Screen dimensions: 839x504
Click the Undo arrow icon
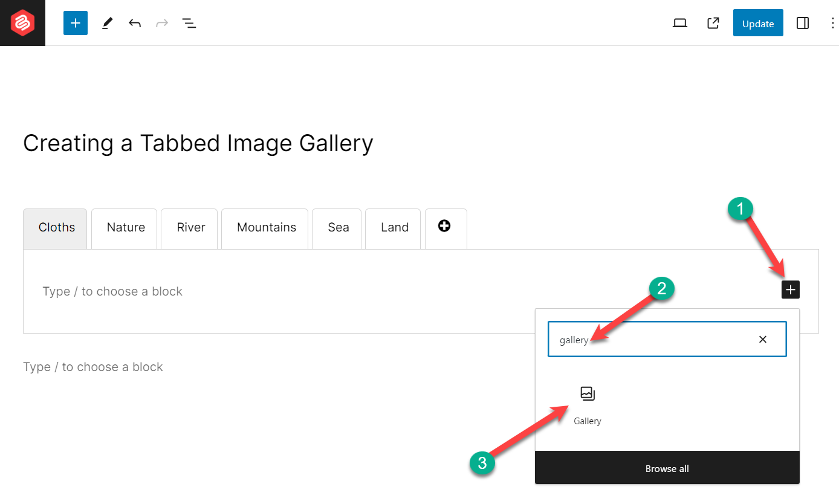pos(134,22)
